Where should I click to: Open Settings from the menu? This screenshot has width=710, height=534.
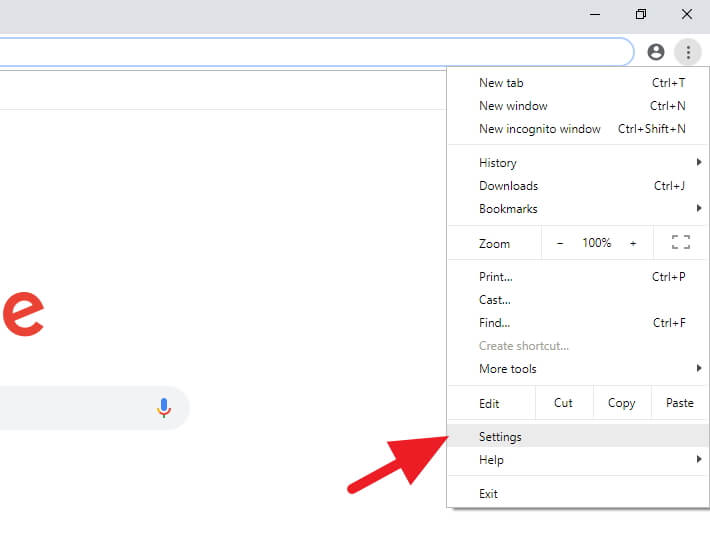pos(578,437)
